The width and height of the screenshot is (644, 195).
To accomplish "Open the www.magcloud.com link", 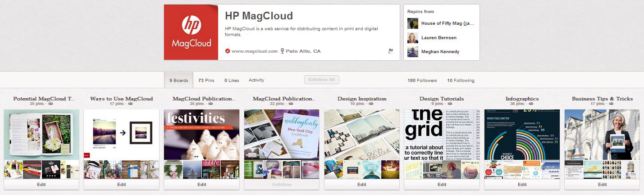I will tap(255, 51).
